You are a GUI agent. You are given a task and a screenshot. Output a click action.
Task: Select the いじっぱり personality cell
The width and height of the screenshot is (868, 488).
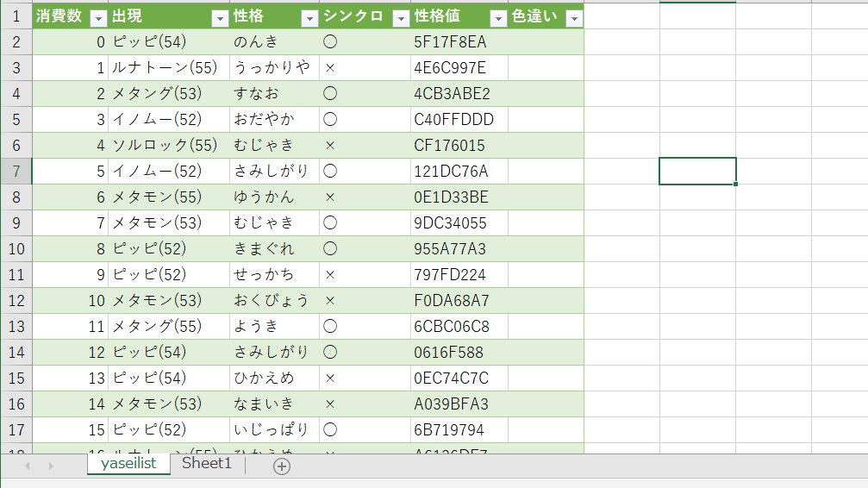274,430
